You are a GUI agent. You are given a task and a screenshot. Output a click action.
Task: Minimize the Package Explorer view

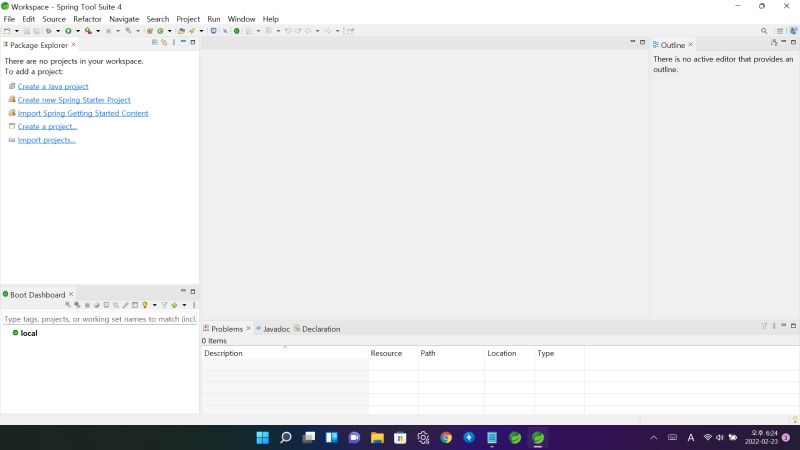coord(183,42)
